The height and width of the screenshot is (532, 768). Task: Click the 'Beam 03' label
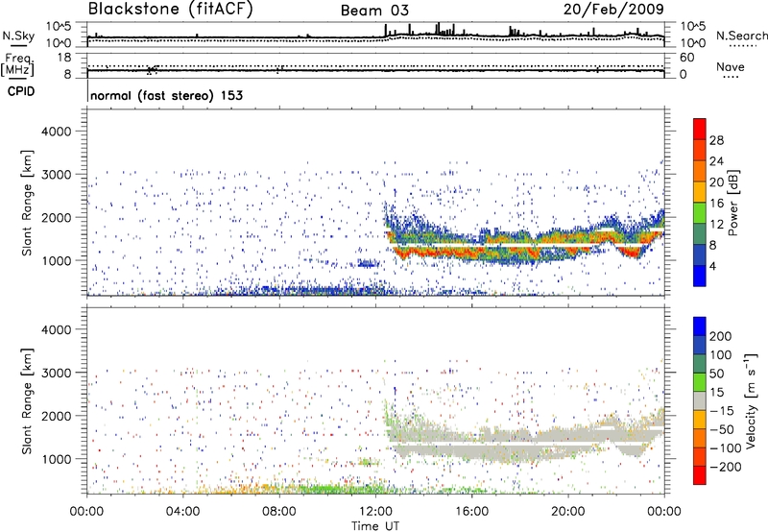[x=374, y=11]
